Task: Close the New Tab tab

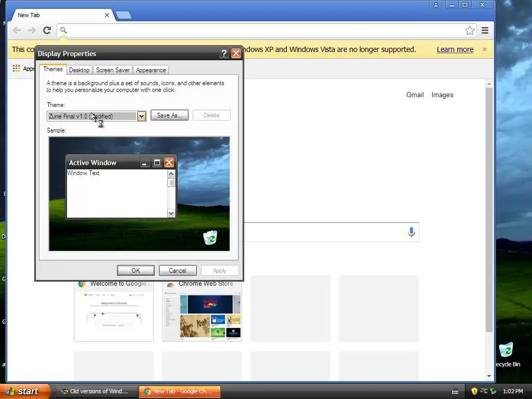Action: coord(107,15)
